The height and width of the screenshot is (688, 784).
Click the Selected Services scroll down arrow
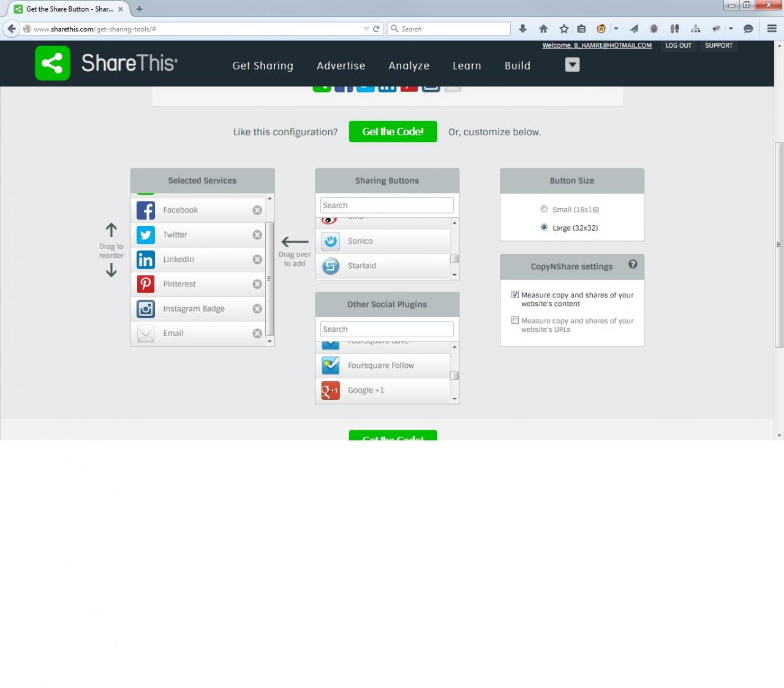269,342
